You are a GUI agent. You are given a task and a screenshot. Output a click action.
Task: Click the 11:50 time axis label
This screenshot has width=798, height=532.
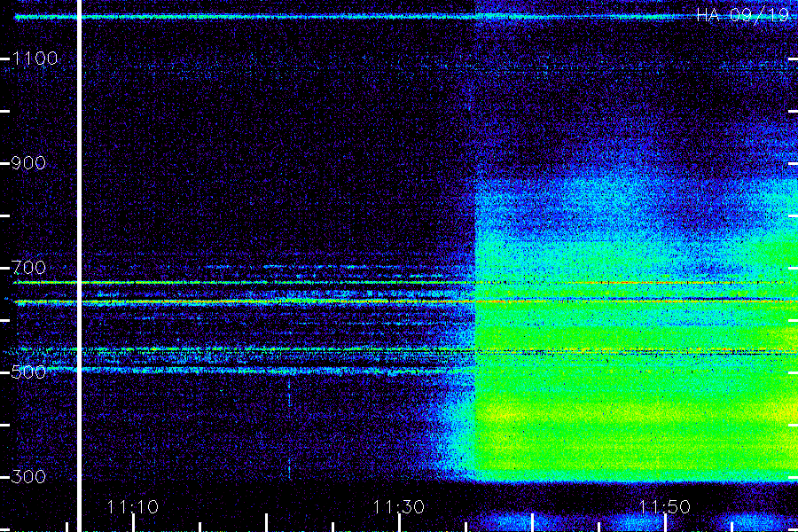pos(664,507)
